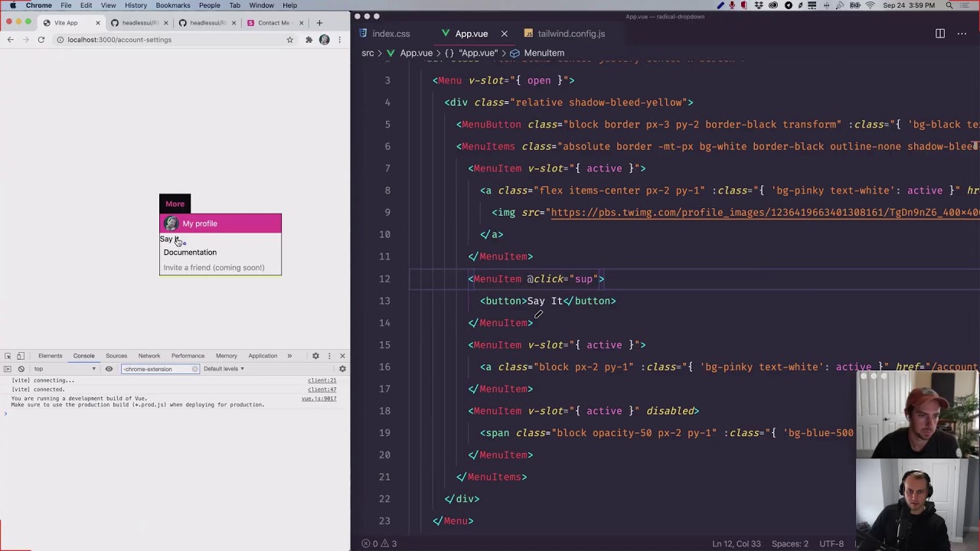Select My profile in the dropdown

point(220,223)
